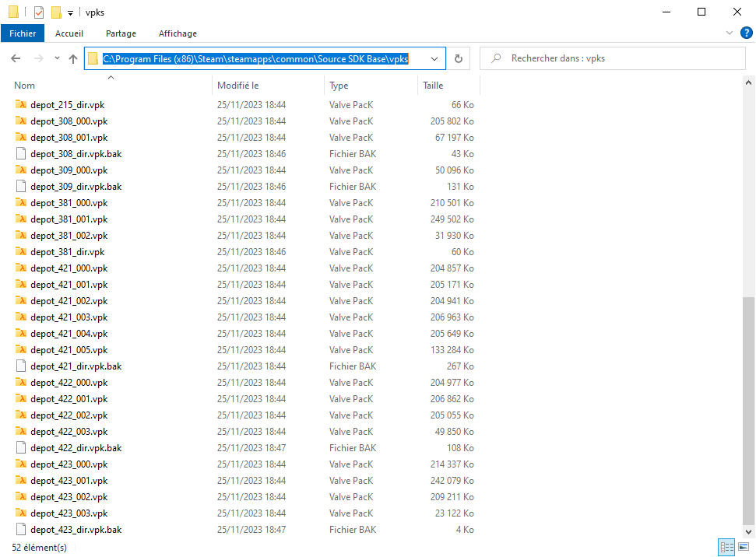Select the depot_423_dir.vpk.bak file icon
This screenshot has width=756, height=557.
pyautogui.click(x=21, y=530)
